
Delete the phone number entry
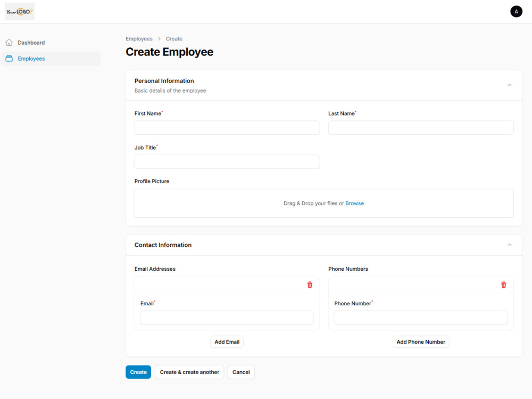pos(503,285)
